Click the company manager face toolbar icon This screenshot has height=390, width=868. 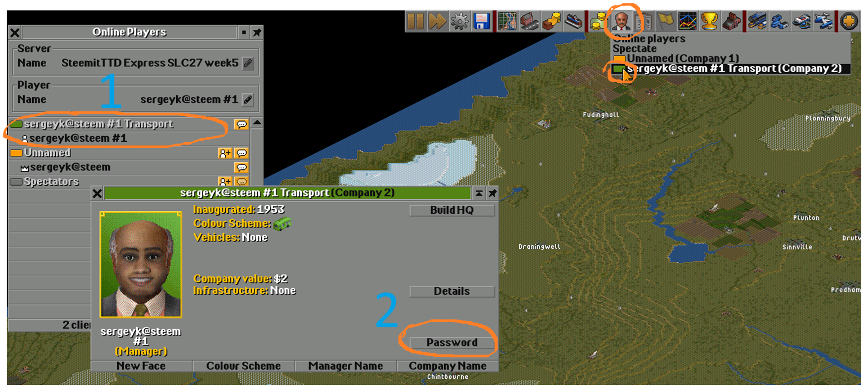pyautogui.click(x=621, y=21)
